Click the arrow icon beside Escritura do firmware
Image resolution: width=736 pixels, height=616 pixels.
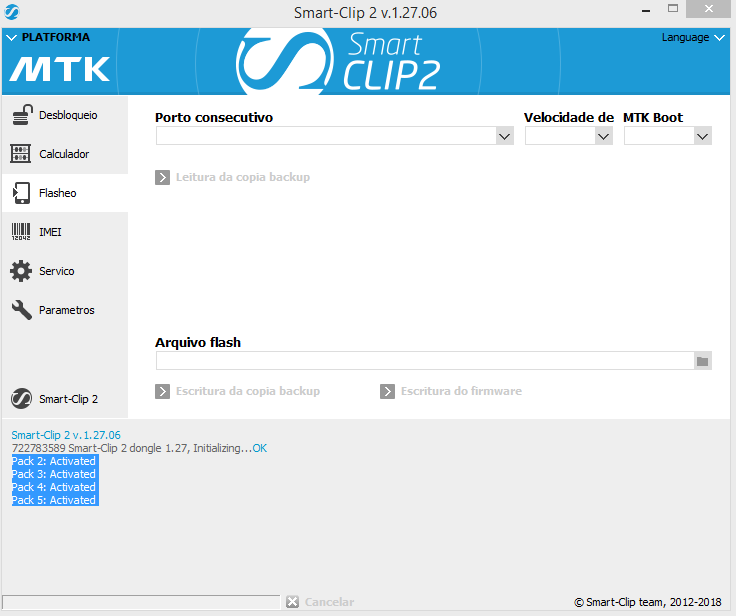click(387, 391)
